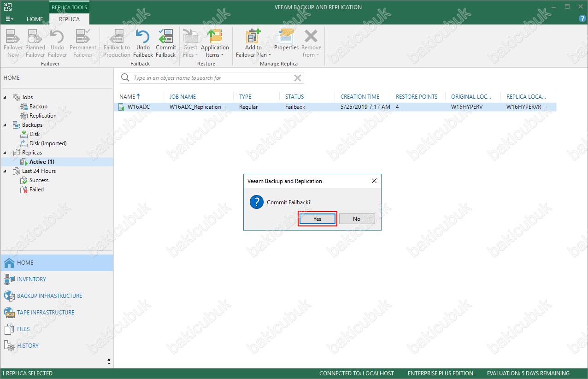Open the INVENTORY navigation view
The height and width of the screenshot is (379, 588).
pos(57,279)
